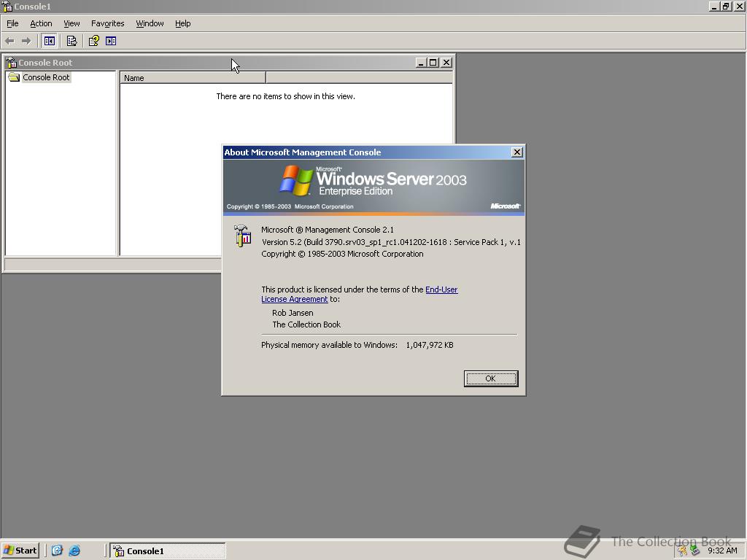Image resolution: width=747 pixels, height=560 pixels.
Task: Toggle the Show/Hide Action Pane toolbar icon
Action: pyautogui.click(x=111, y=41)
